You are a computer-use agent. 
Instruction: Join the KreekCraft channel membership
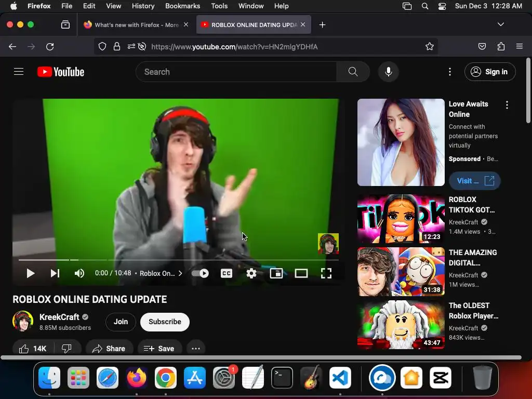click(121, 322)
